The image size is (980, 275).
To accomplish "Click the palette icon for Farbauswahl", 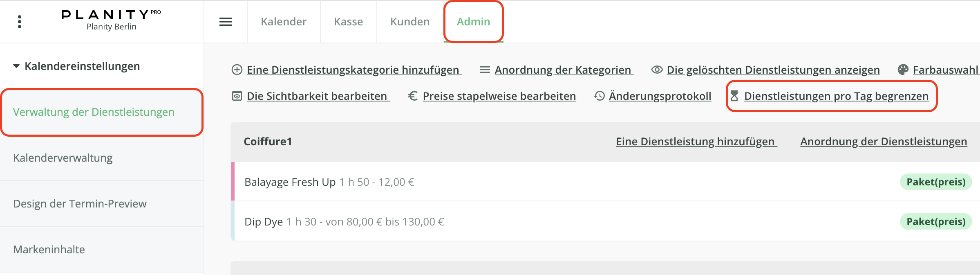I will (903, 70).
